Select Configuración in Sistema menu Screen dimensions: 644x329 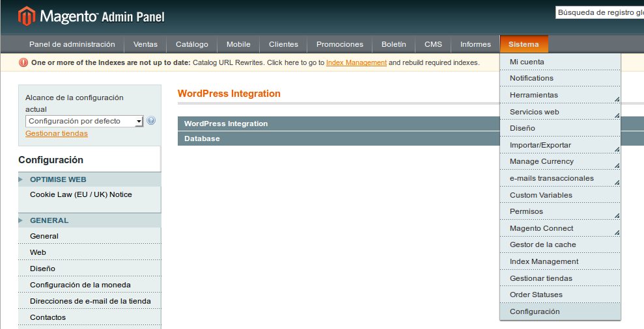pyautogui.click(x=560, y=311)
